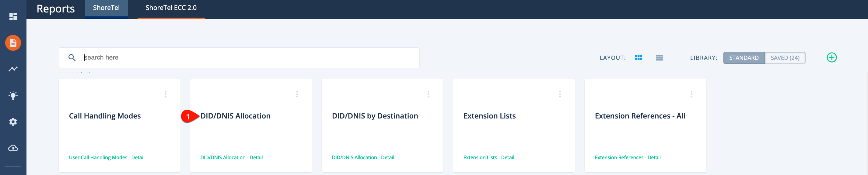Open the analytics trend line icon
Viewport: 868px width, 175px height.
13,69
